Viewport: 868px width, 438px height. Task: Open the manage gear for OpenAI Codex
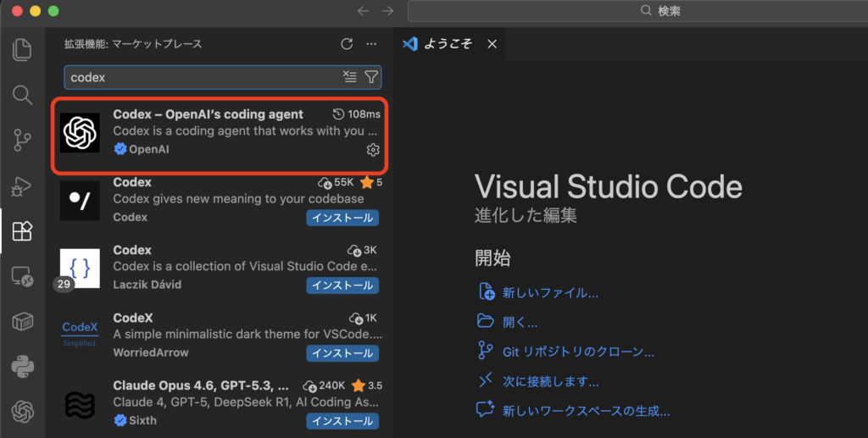(x=372, y=150)
